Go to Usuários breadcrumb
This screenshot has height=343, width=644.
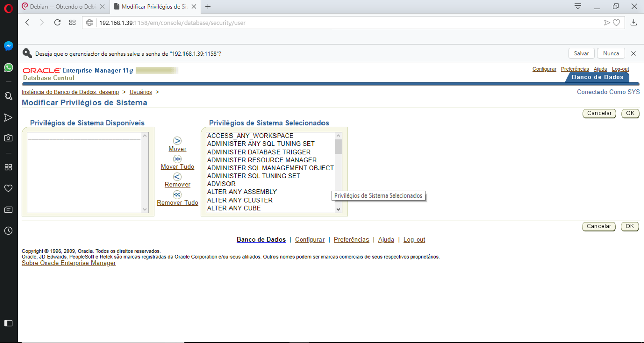pos(141,92)
